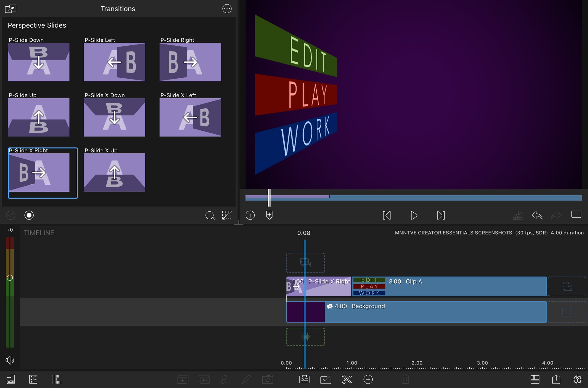This screenshot has height=388, width=588.
Task: Add a marker with the shield-plus icon
Action: click(269, 215)
